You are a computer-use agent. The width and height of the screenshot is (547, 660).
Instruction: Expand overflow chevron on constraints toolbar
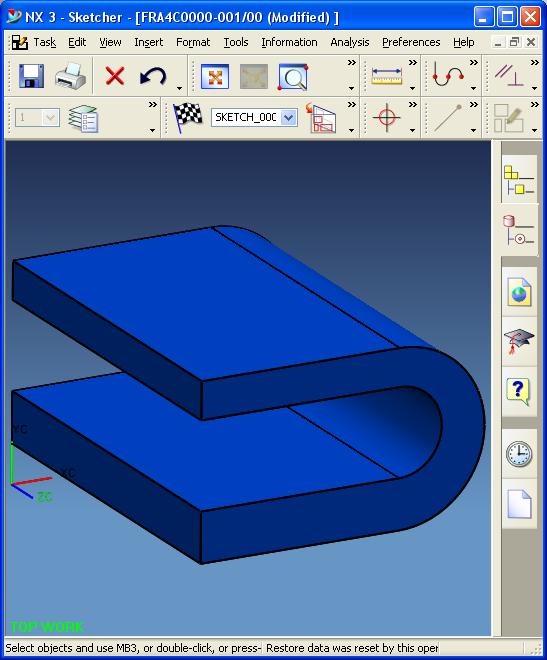tap(534, 62)
